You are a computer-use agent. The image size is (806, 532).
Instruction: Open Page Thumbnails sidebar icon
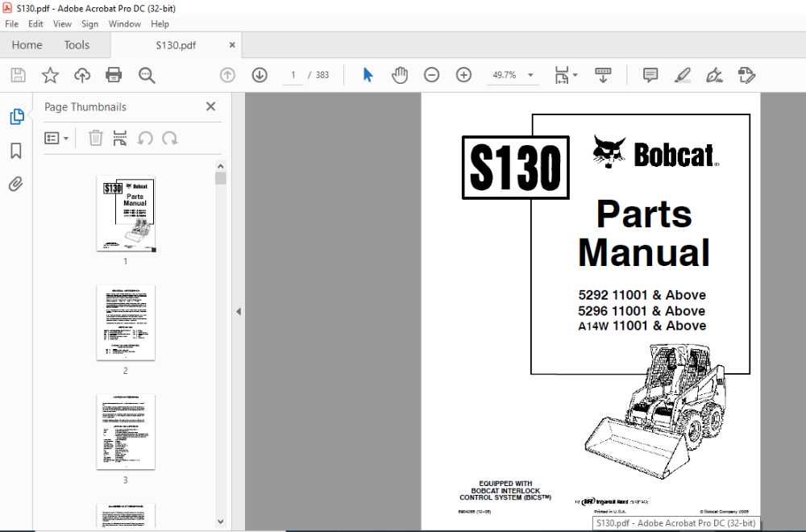16,117
